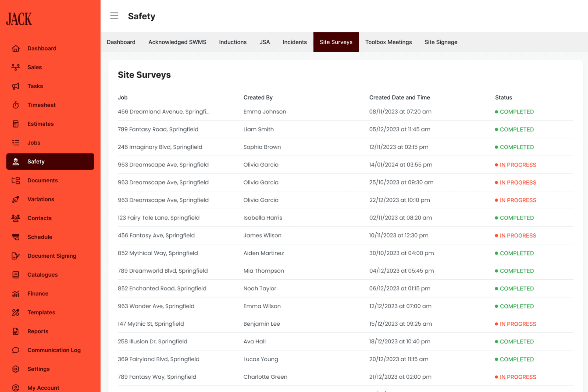The image size is (588, 392).
Task: Click the Variations pen icon
Action: [x=16, y=199]
